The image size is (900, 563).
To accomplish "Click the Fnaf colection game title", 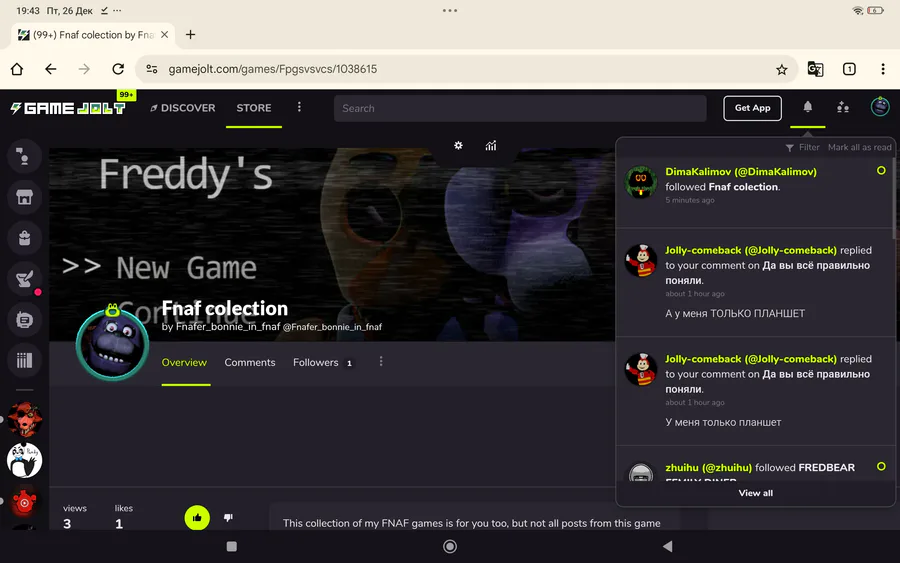I will tap(224, 308).
